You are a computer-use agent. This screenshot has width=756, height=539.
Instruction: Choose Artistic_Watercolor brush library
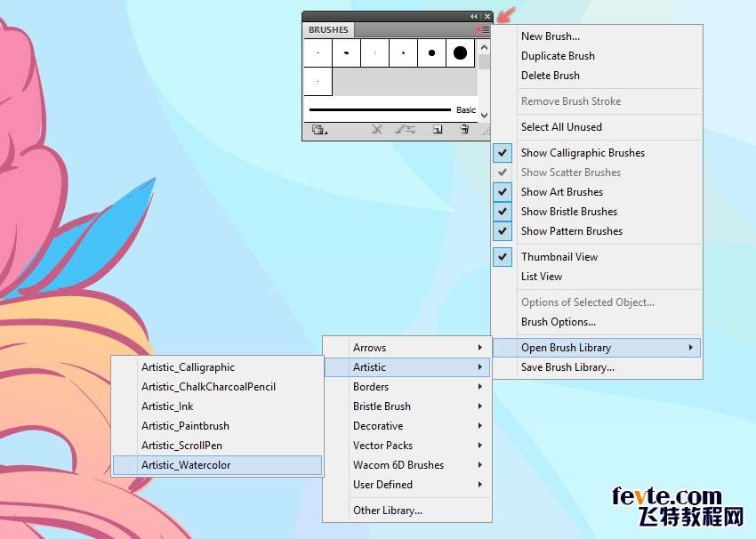[x=217, y=465]
